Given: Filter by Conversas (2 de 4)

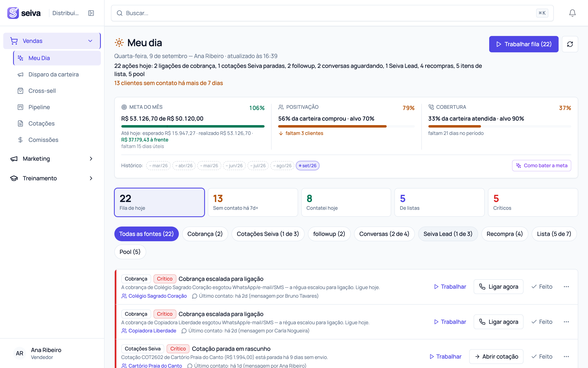Looking at the screenshot, I should pos(384,234).
